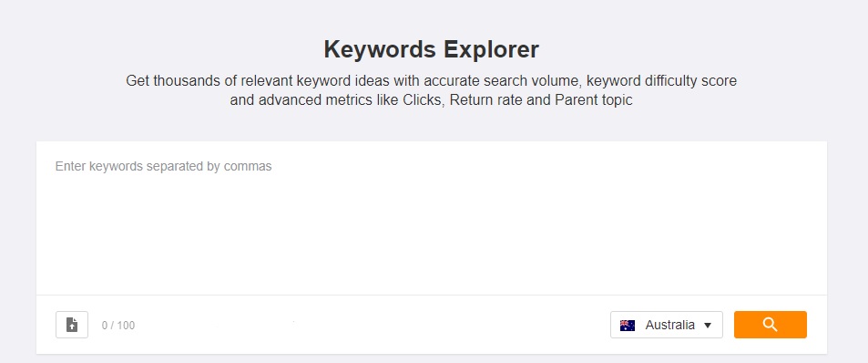Focus the keywords text area
868x363 pixels.
click(x=432, y=218)
